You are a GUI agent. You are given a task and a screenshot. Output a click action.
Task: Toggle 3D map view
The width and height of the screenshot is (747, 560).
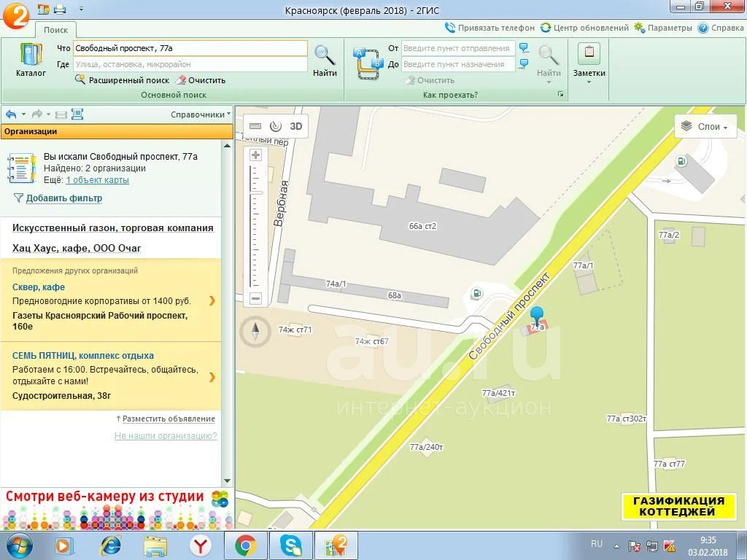(296, 126)
